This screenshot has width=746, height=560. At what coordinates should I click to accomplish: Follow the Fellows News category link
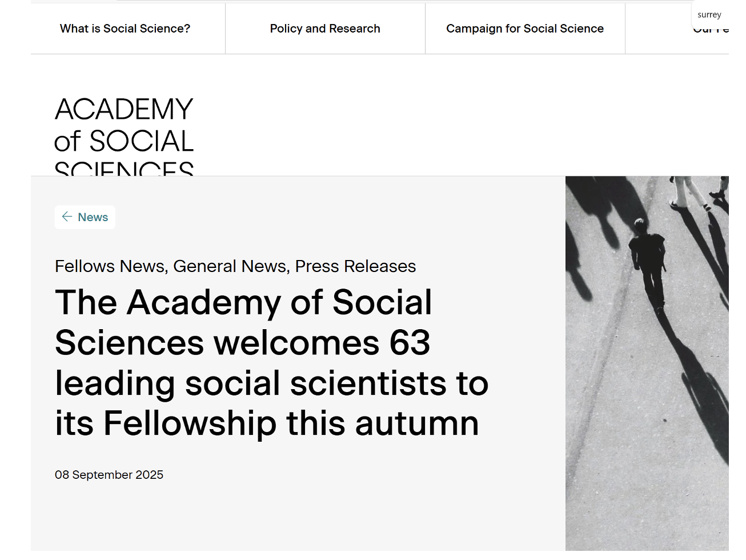[110, 266]
